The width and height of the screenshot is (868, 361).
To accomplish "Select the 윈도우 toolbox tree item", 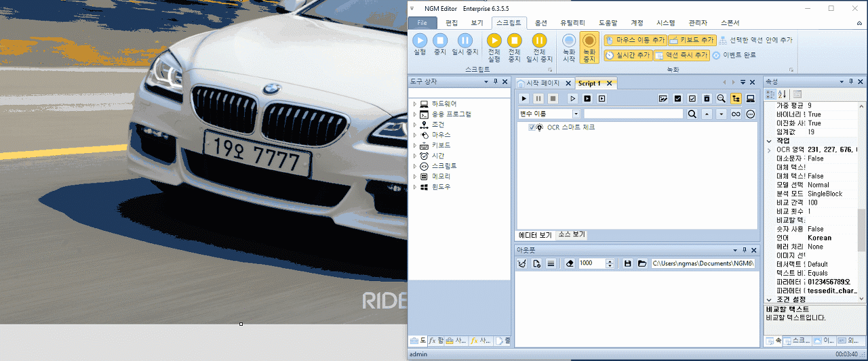I will pyautogui.click(x=441, y=187).
